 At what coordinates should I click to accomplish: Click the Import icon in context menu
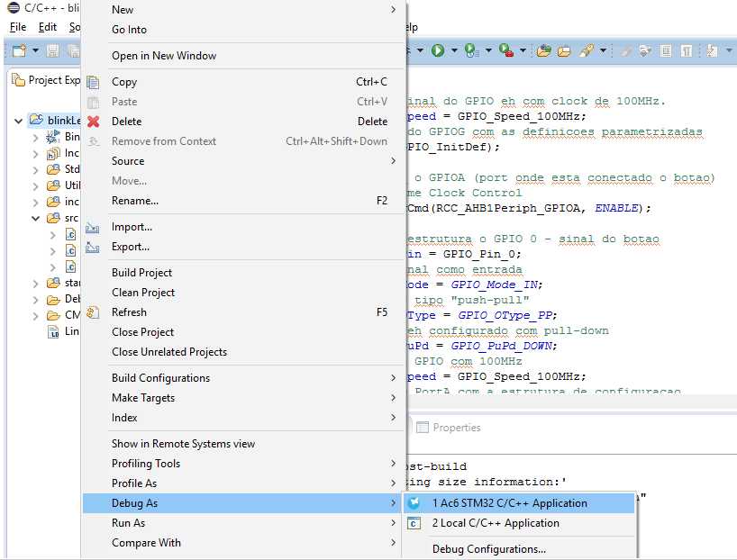[93, 227]
